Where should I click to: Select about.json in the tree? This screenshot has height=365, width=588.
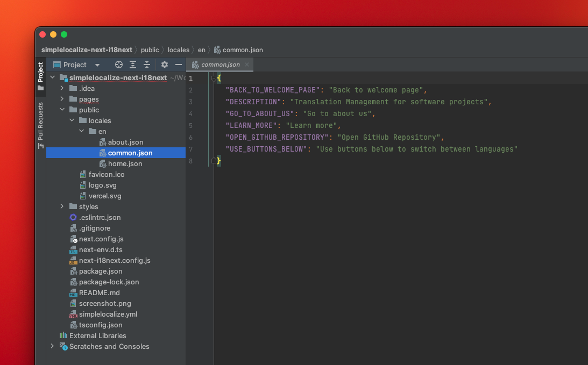(126, 142)
